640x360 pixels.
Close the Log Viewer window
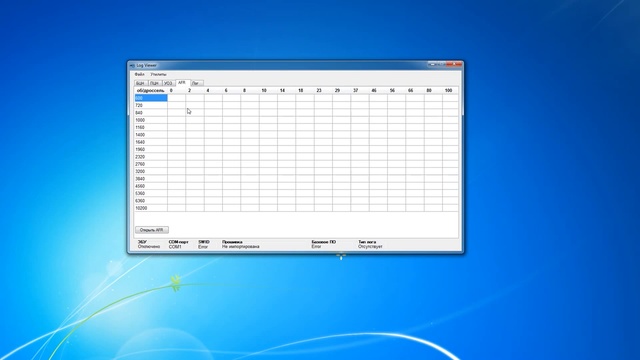tap(454, 64)
